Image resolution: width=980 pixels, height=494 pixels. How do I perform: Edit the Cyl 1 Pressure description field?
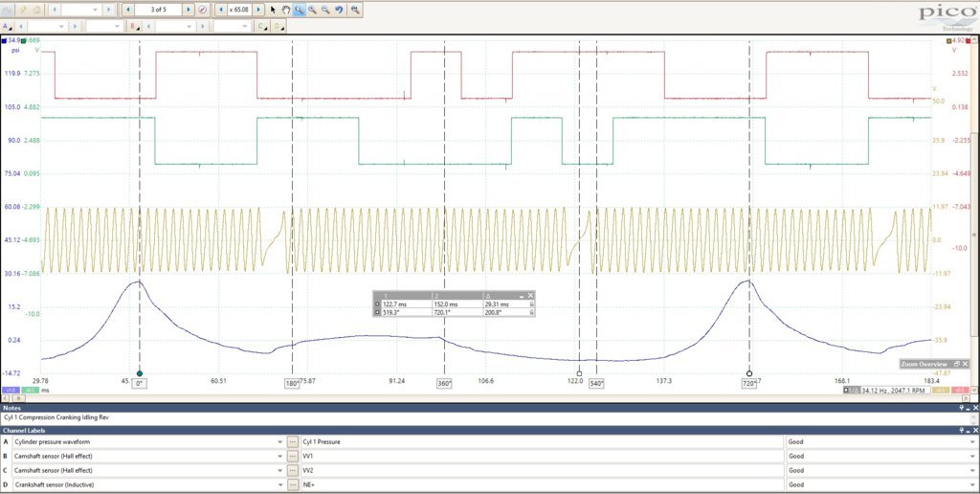point(542,441)
